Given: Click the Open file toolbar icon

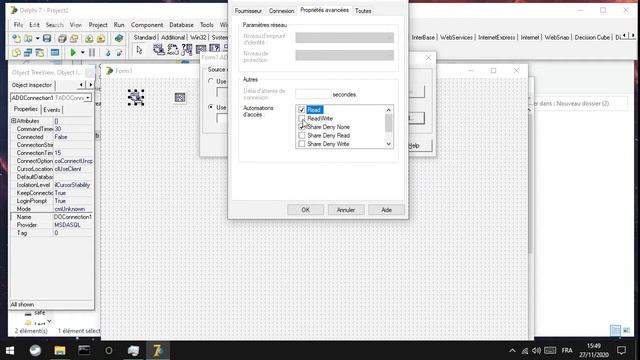Looking at the screenshot, I should click(28, 39).
